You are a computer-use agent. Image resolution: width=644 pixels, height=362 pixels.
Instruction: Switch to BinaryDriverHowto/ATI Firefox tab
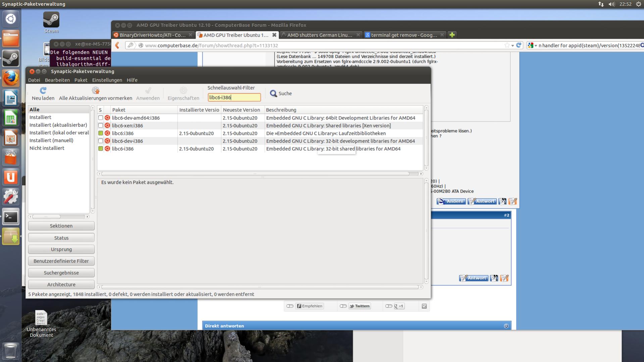point(153,35)
